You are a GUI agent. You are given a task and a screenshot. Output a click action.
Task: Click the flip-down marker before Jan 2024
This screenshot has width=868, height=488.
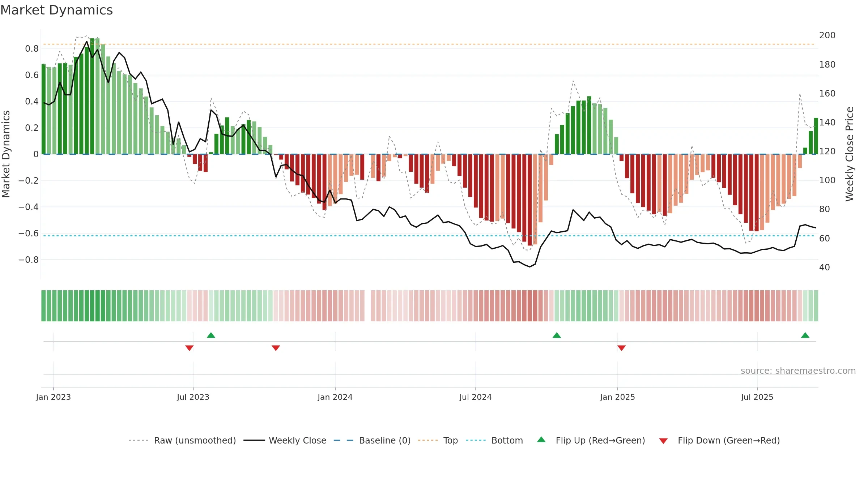click(x=276, y=348)
